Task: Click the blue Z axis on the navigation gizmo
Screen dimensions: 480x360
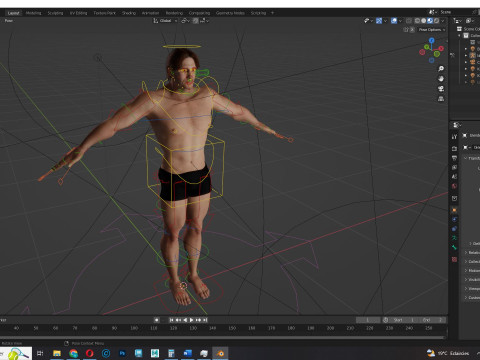Action: coord(432,40)
